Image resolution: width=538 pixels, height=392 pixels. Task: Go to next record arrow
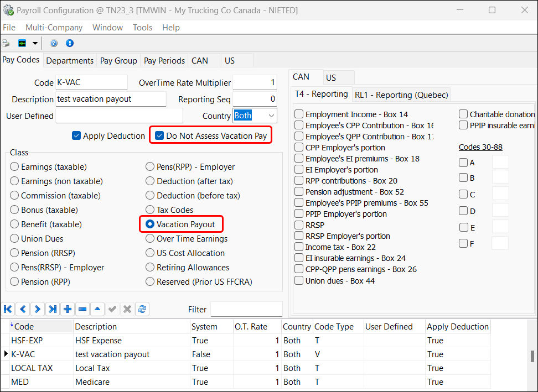click(x=37, y=309)
